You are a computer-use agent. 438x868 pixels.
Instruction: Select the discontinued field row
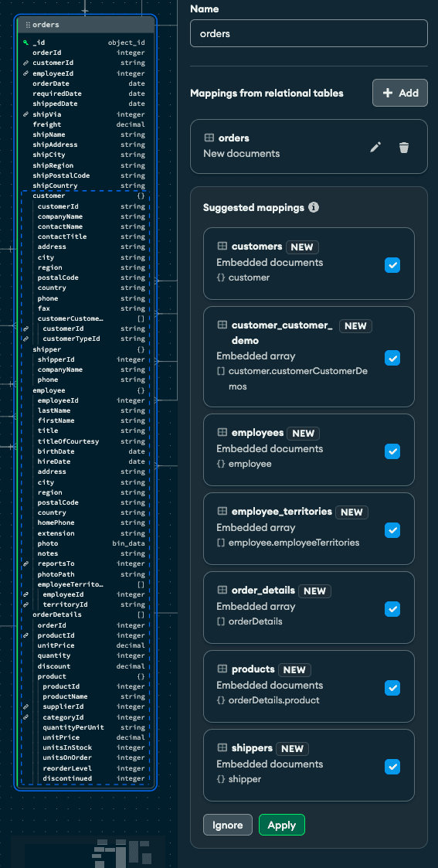click(x=86, y=779)
